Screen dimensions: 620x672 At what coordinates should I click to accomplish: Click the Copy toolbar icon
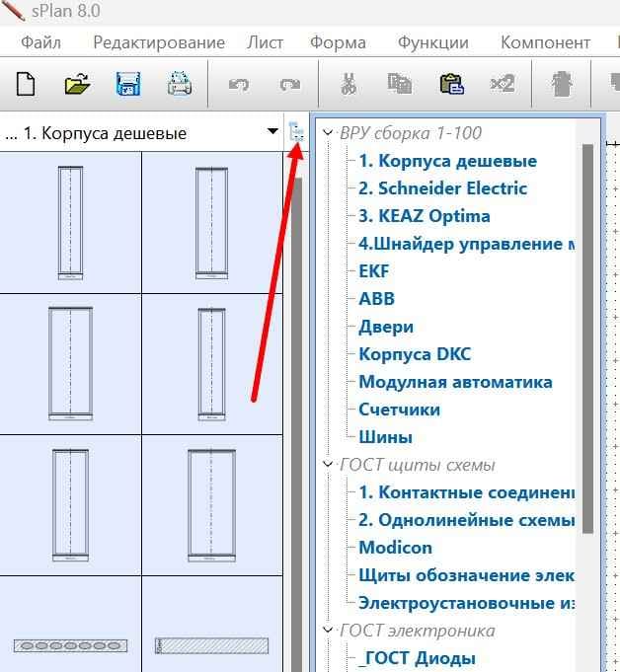(x=399, y=84)
